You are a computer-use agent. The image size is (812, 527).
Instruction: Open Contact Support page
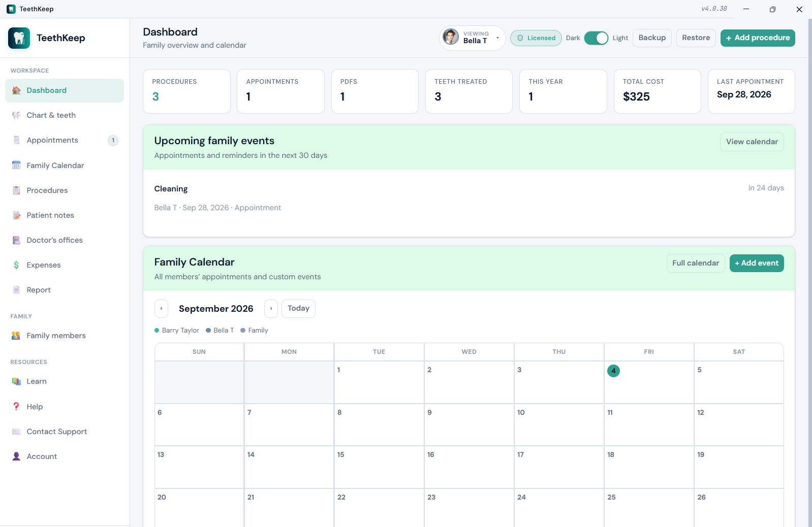65,432
